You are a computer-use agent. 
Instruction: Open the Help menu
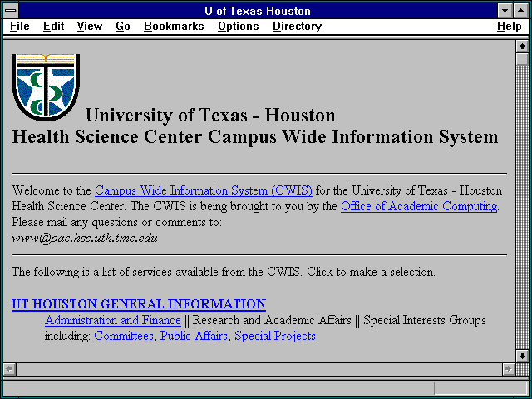510,27
